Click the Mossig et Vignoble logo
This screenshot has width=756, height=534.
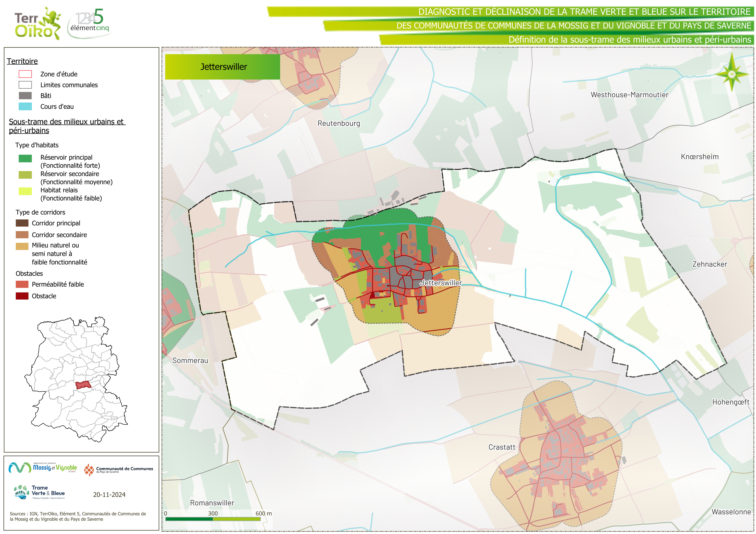click(43, 468)
